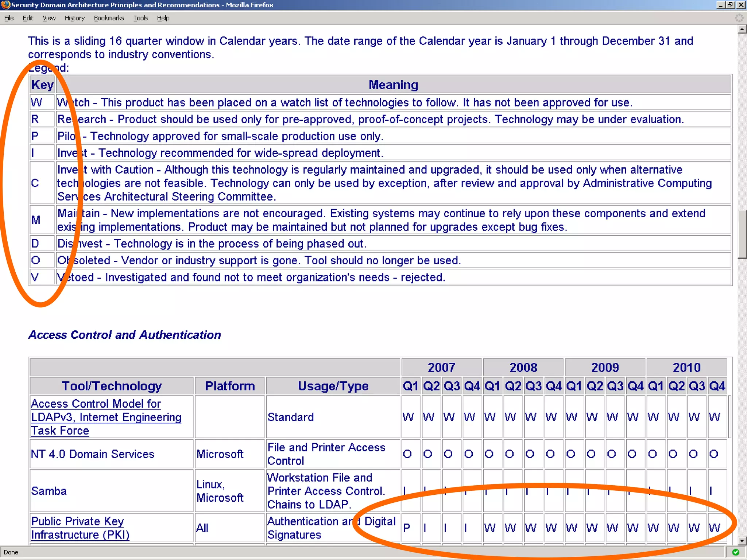Open the Bookmarks menu
The width and height of the screenshot is (747, 560).
click(x=109, y=18)
